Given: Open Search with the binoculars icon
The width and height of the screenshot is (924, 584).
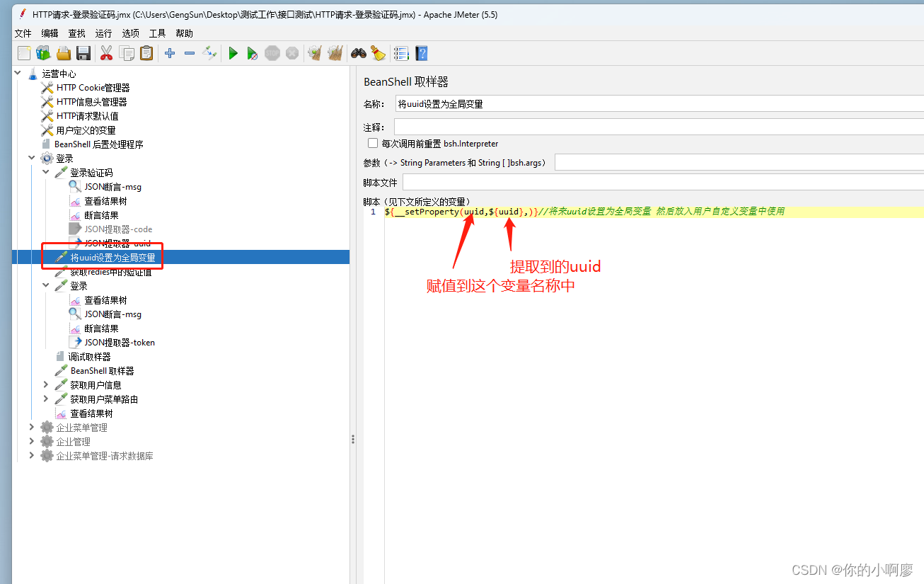Looking at the screenshot, I should 359,53.
